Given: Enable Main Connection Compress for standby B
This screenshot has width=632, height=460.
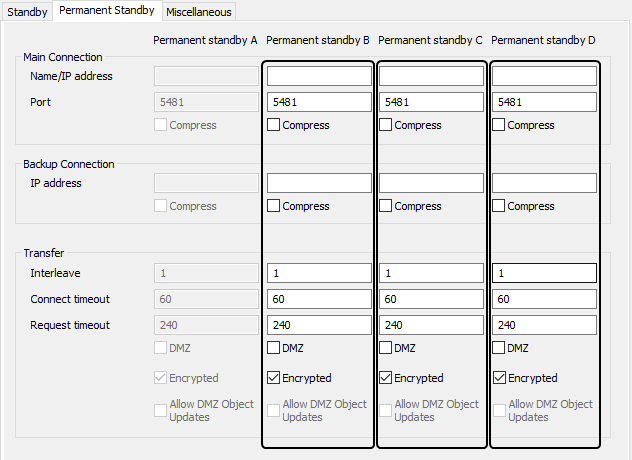Looking at the screenshot, I should tap(274, 125).
